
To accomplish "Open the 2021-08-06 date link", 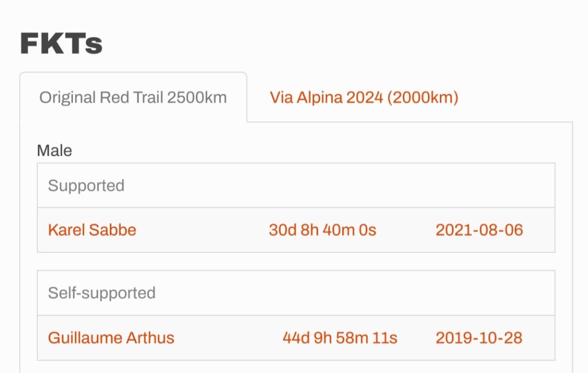I will pyautogui.click(x=479, y=230).
